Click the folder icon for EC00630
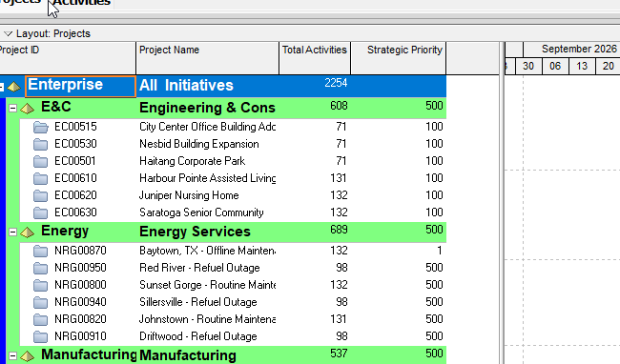Screen dimensions: 620x364 (x=41, y=212)
